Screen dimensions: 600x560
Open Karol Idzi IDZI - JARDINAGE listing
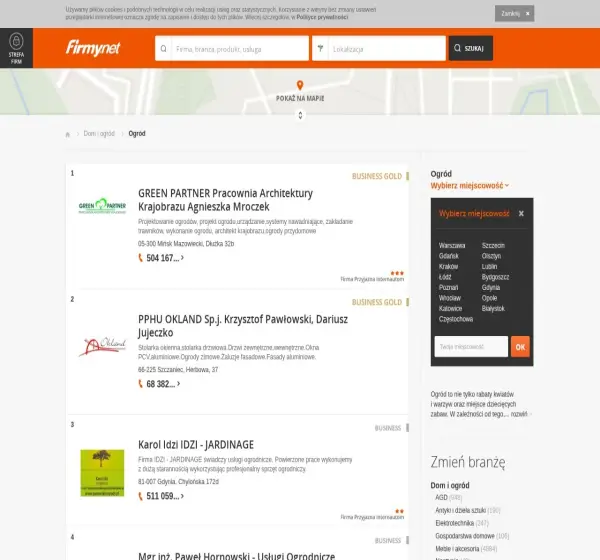[196, 445]
